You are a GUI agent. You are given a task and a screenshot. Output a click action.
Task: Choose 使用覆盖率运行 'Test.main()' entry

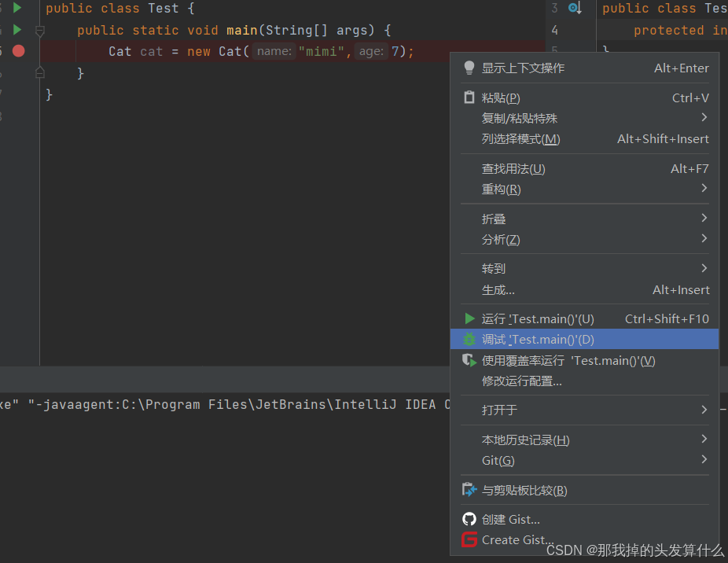click(585, 360)
